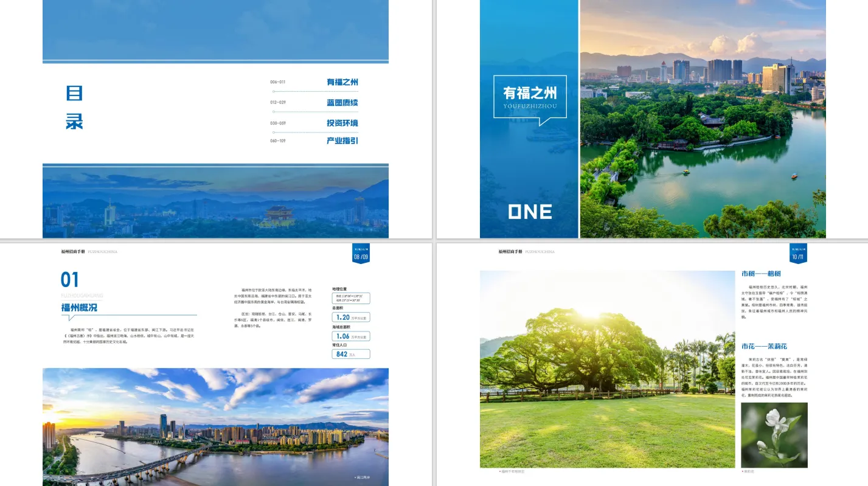Click the 福州招商手册 header on page 10/11
The image size is (868, 486).
tap(510, 251)
